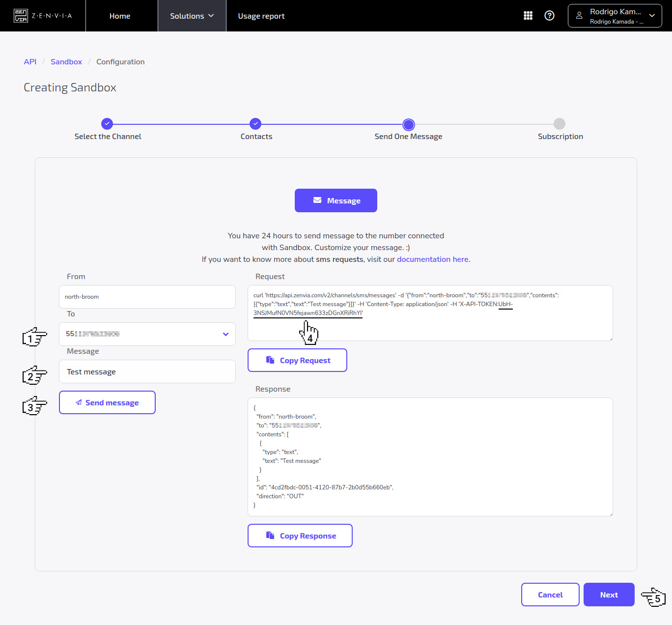This screenshot has height=625, width=672.
Task: Open the To phone number dropdown
Action: click(x=225, y=334)
